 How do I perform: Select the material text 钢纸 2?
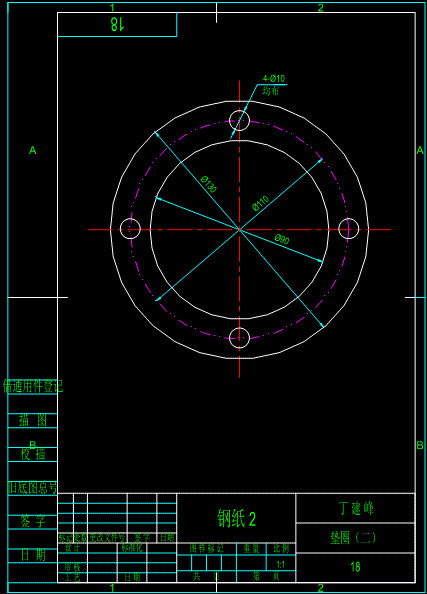236,518
